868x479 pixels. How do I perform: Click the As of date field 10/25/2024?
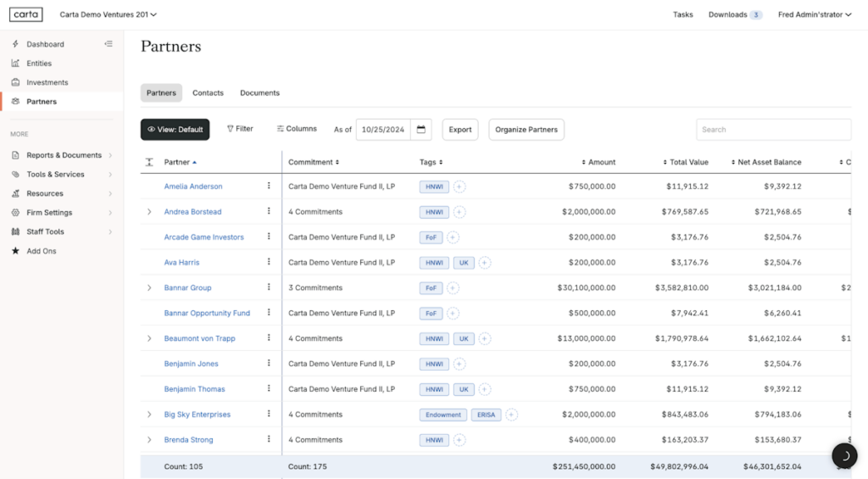point(383,130)
